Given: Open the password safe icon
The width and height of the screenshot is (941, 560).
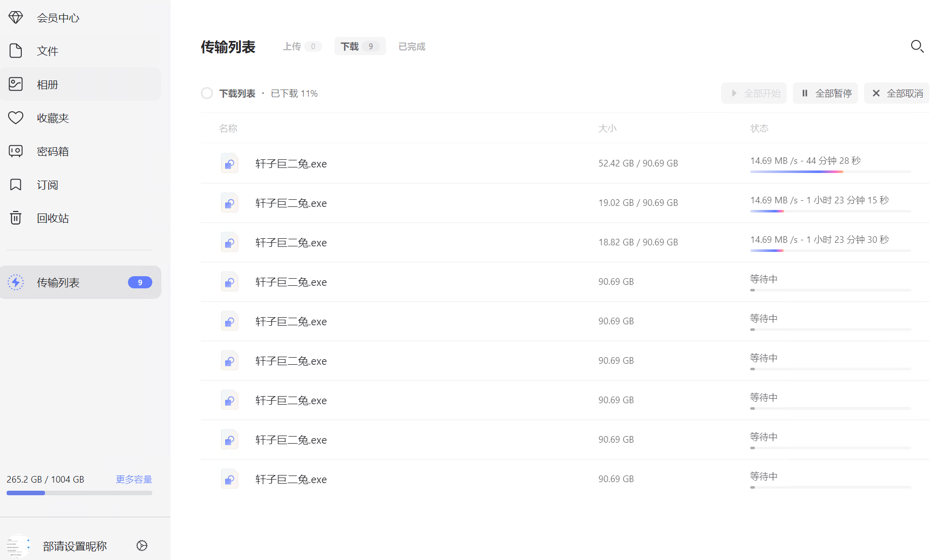Looking at the screenshot, I should (x=16, y=151).
